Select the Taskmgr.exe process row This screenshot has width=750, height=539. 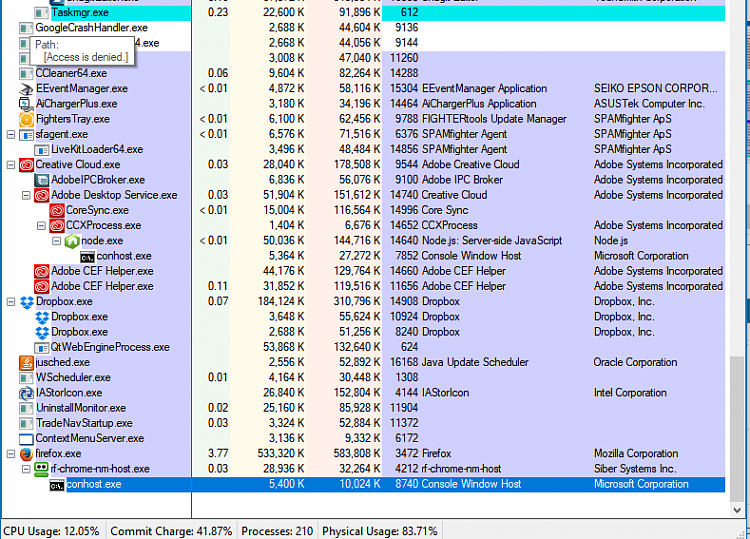pyautogui.click(x=78, y=13)
